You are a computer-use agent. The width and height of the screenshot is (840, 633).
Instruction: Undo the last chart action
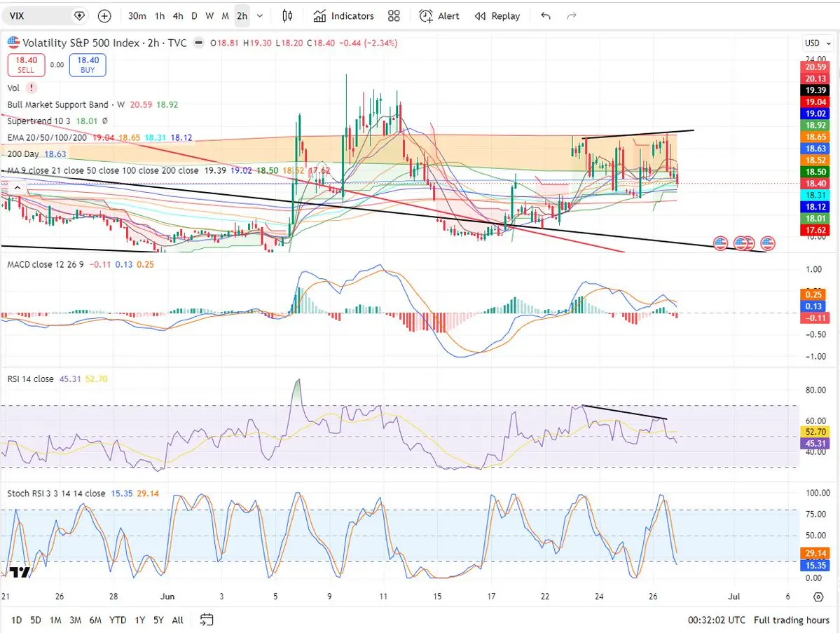pyautogui.click(x=545, y=16)
